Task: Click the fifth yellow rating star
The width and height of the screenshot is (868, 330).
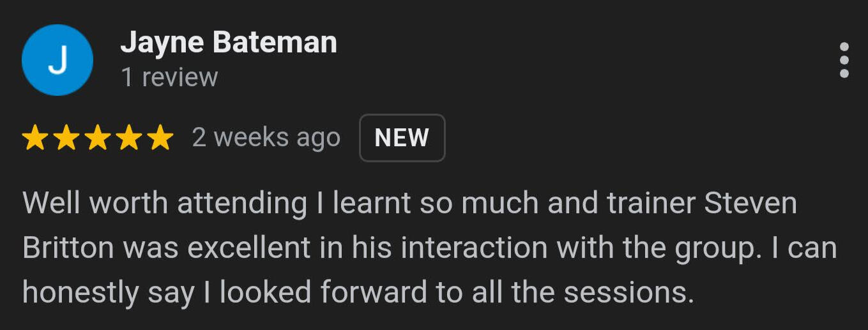Action: click(x=160, y=138)
